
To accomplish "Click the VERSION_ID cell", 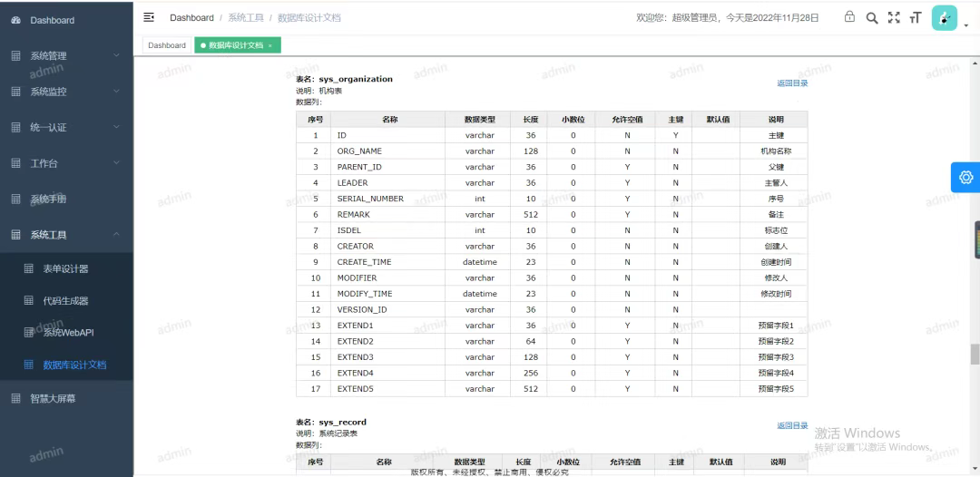I will coord(387,309).
